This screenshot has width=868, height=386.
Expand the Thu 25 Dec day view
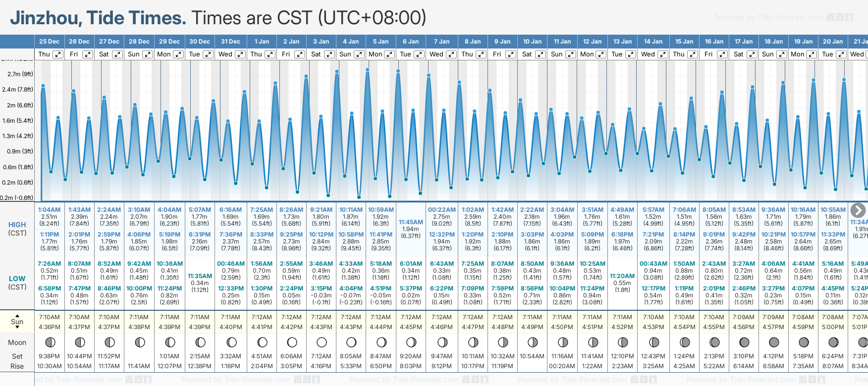tap(58, 54)
